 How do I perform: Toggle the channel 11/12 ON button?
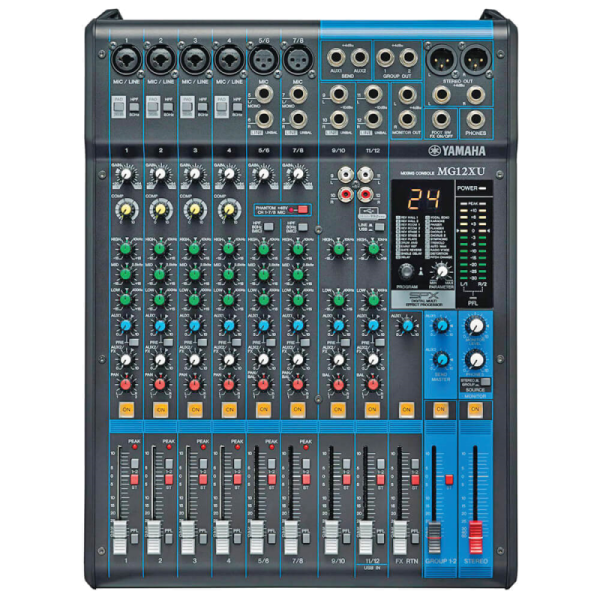tap(372, 410)
